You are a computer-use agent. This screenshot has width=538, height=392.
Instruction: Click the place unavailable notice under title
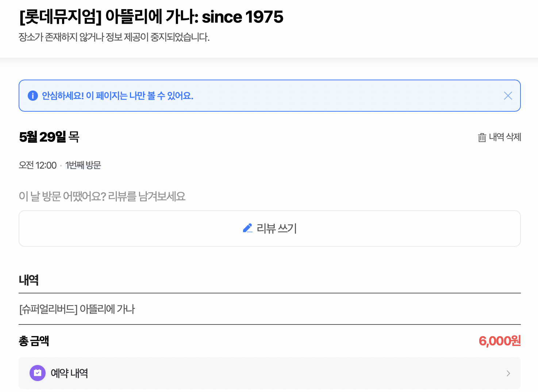point(114,37)
